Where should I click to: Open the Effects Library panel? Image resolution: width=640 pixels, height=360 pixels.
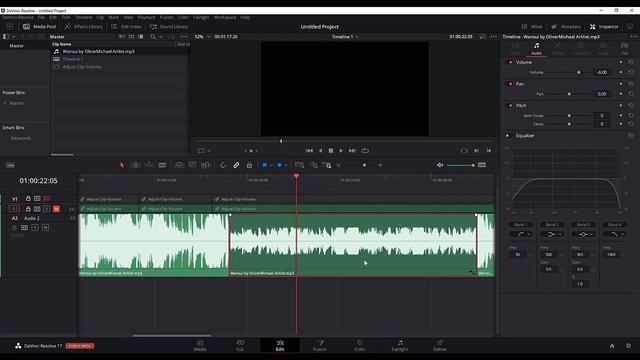84,27
